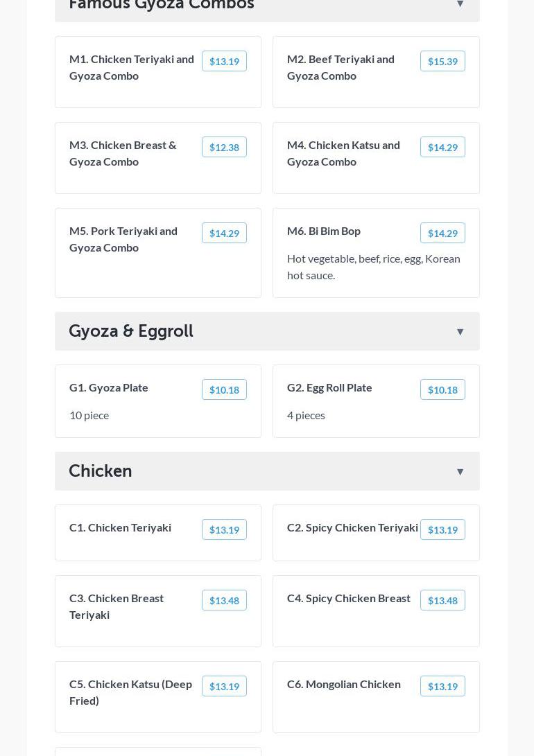Open the C6. Mongolian Chicken item
Image resolution: width=534 pixels, height=756 pixels.
click(343, 685)
